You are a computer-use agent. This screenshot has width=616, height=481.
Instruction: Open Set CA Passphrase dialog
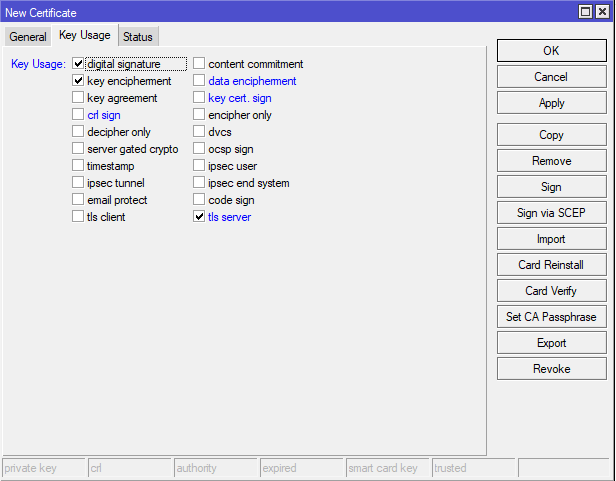point(552,317)
